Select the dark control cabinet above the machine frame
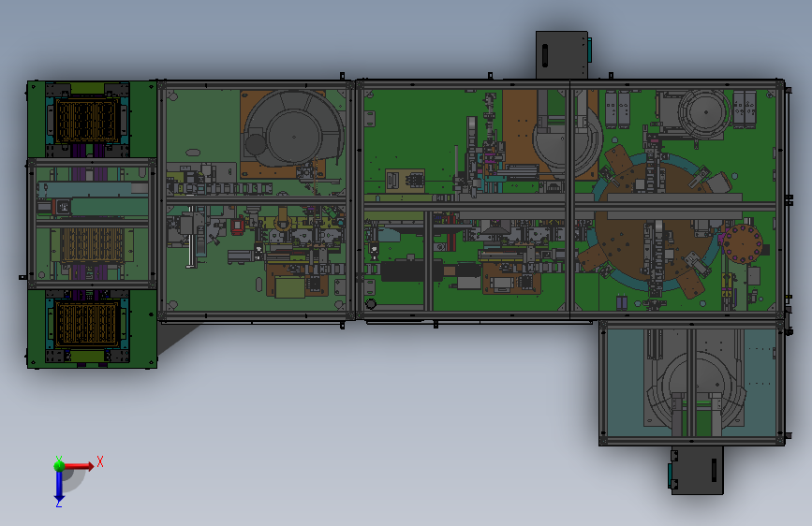The height and width of the screenshot is (526, 812). (562, 55)
